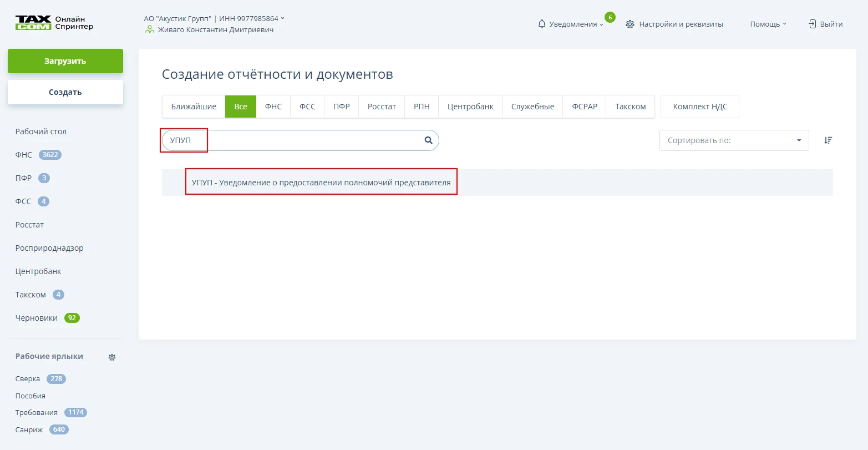Open the Уведомления dropdown
Screen dimensions: 868x450
pyautogui.click(x=571, y=24)
